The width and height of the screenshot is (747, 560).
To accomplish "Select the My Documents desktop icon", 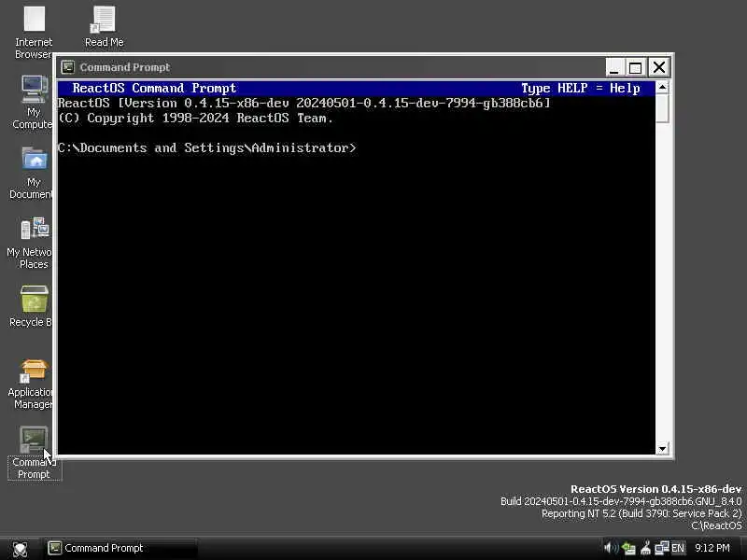I will [33, 174].
